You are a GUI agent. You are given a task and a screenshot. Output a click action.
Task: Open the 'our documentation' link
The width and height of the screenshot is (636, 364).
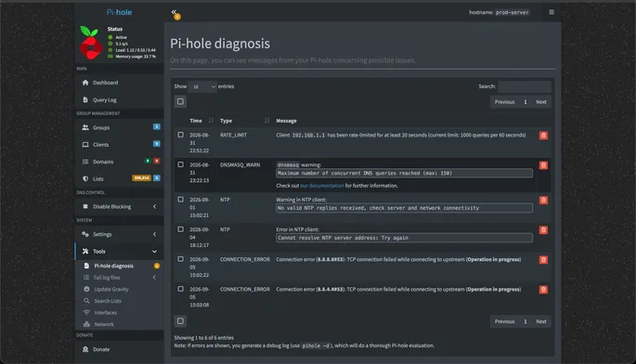coord(321,186)
